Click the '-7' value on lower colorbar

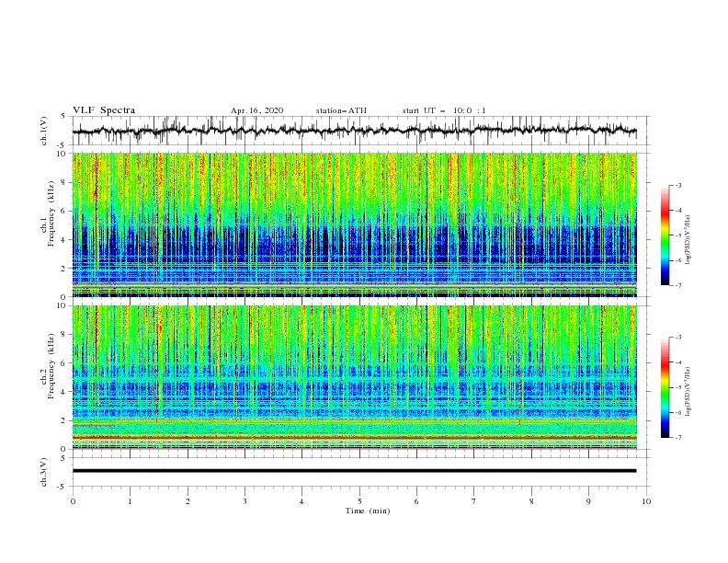(x=677, y=437)
